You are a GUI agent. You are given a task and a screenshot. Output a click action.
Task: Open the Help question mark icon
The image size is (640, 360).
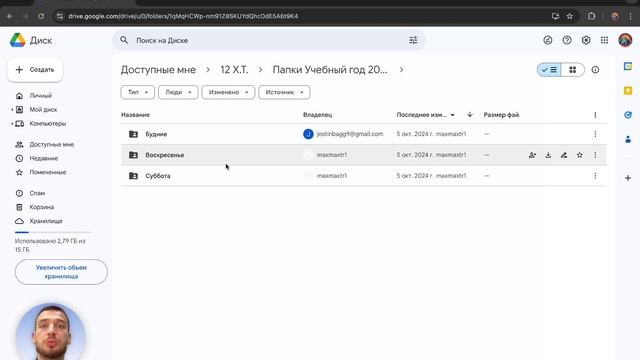(567, 40)
